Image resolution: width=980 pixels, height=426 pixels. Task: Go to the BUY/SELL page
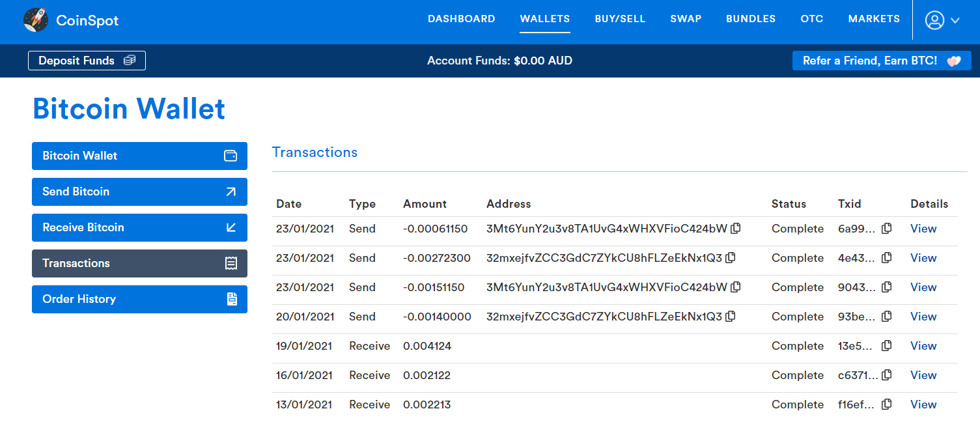pos(620,19)
